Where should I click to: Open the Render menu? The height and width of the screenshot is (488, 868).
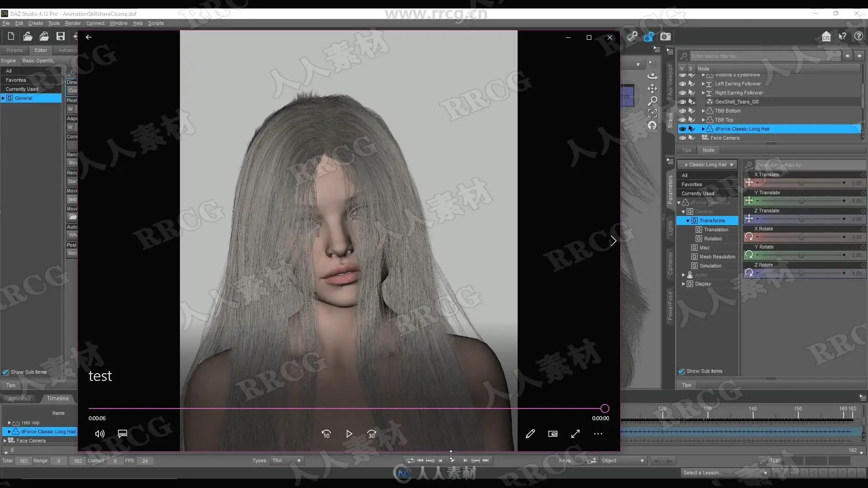72,23
